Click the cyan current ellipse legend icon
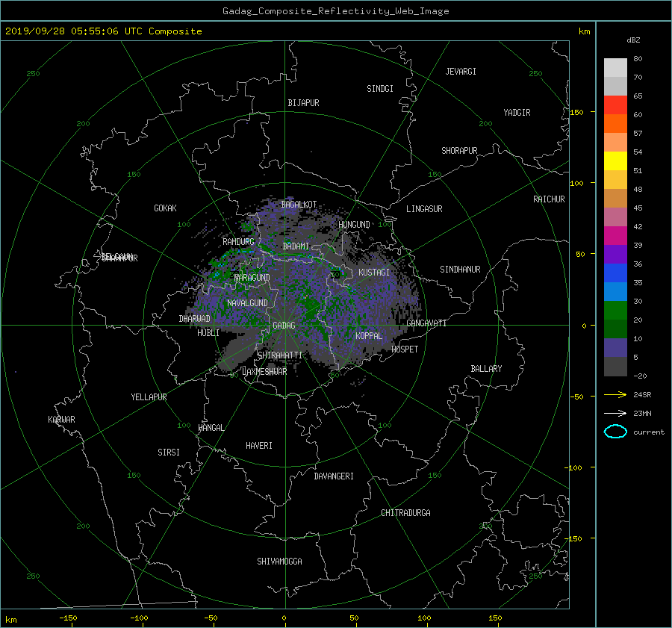Image resolution: width=672 pixels, height=628 pixels. 615,432
